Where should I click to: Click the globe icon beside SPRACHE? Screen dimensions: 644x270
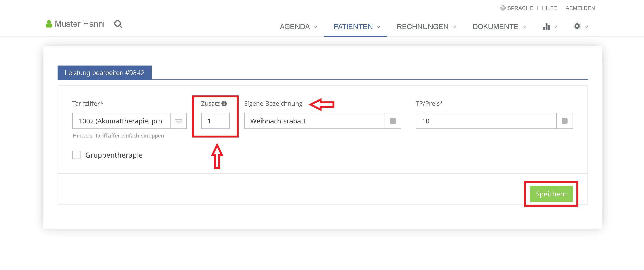503,8
